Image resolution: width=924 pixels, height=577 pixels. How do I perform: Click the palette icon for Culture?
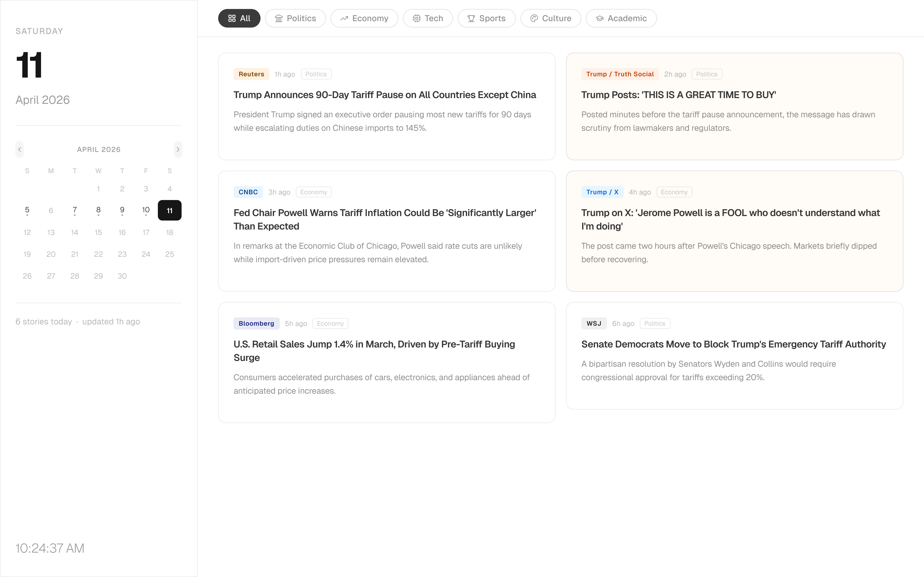pos(534,18)
